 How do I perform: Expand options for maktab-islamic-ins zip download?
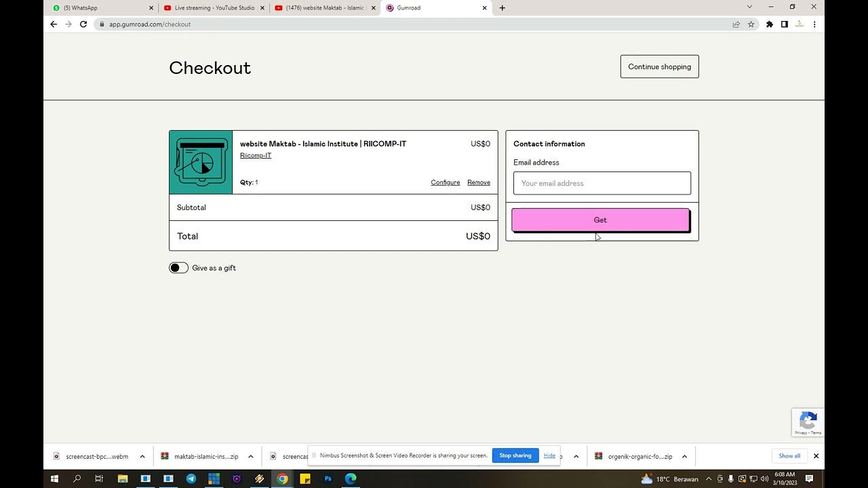250,457
